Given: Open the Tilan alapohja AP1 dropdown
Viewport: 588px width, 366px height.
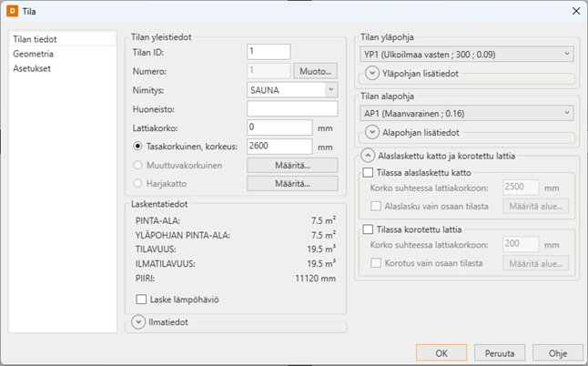Looking at the screenshot, I should point(567,113).
